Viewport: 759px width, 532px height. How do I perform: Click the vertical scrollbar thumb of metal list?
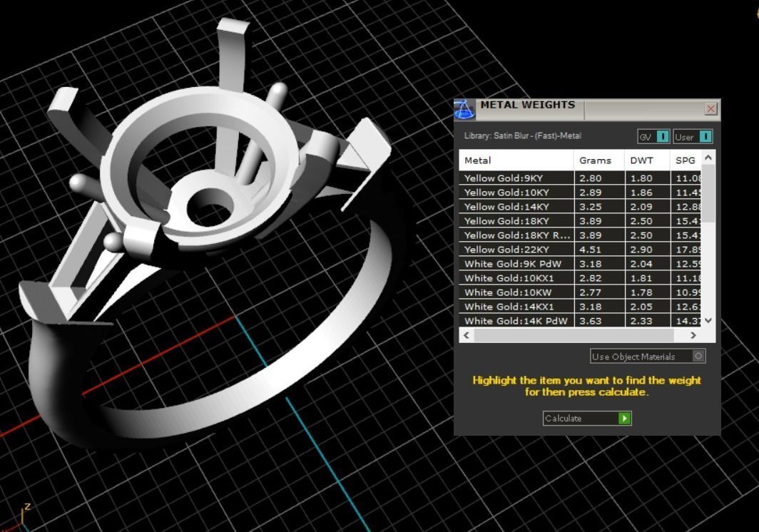(x=708, y=194)
